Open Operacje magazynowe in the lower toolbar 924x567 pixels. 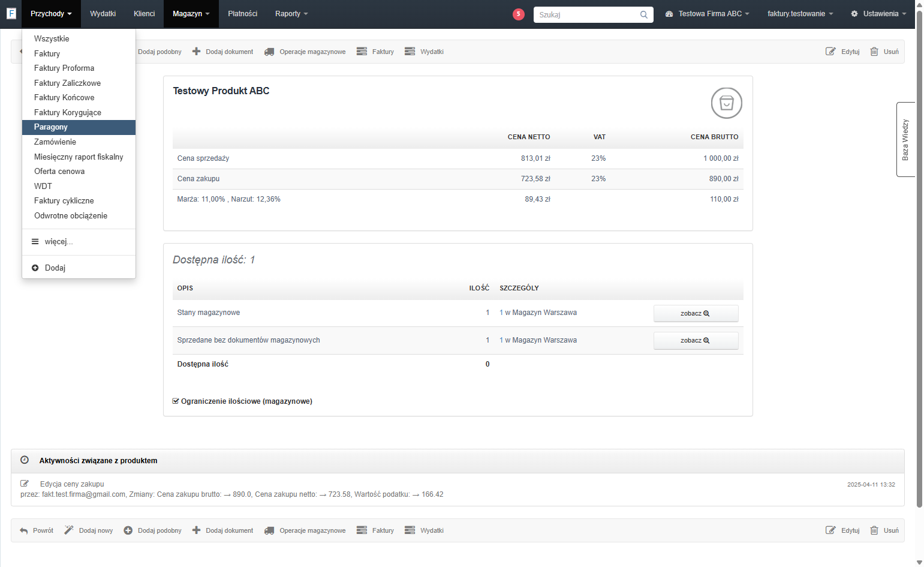[x=305, y=530]
